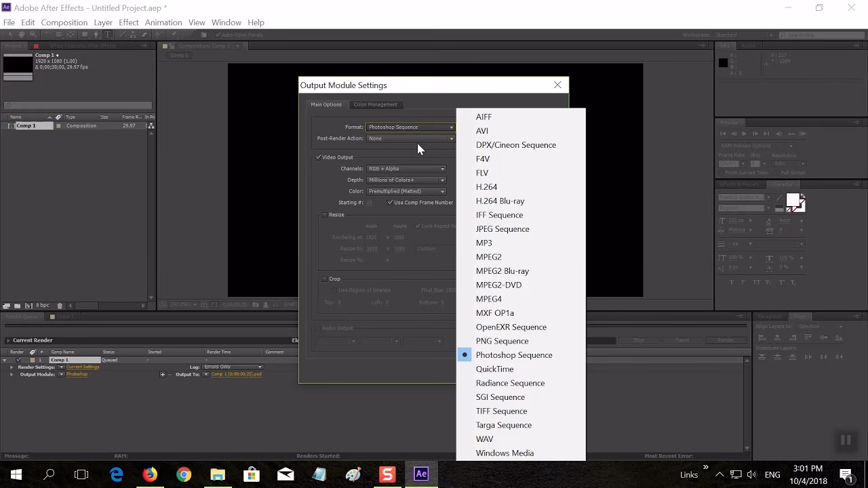This screenshot has height=488, width=868.
Task: Click the Project panel search field
Action: 78,105
